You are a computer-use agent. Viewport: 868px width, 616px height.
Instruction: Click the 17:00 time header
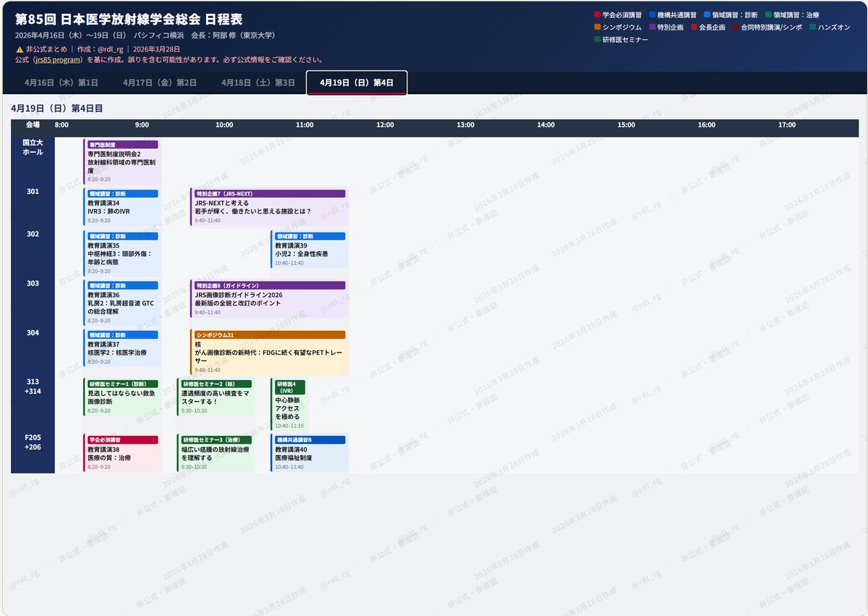click(x=787, y=125)
